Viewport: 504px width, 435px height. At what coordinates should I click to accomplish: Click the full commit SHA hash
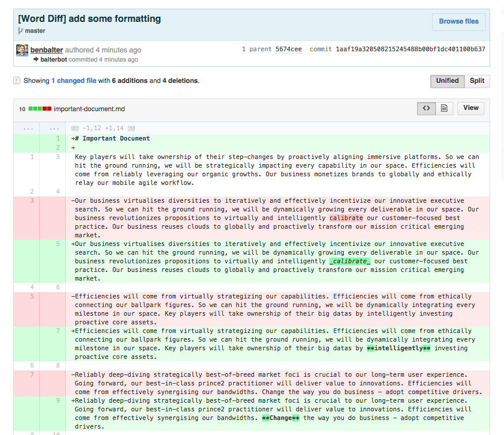410,50
